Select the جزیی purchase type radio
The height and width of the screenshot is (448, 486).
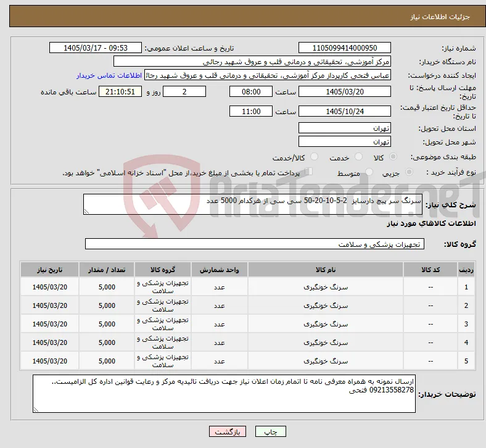coord(409,172)
